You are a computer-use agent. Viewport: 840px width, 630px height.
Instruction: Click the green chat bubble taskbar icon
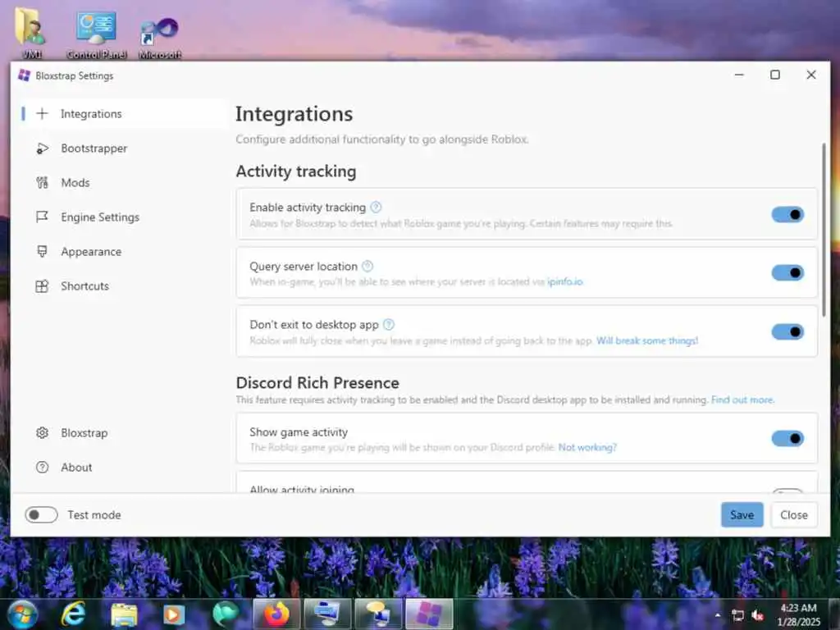pyautogui.click(x=225, y=614)
